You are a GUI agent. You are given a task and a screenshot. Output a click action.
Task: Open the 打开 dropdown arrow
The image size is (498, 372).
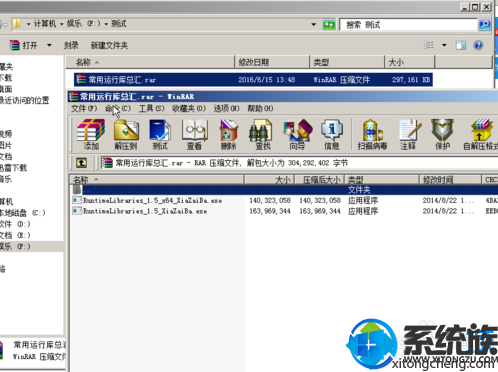click(x=49, y=45)
